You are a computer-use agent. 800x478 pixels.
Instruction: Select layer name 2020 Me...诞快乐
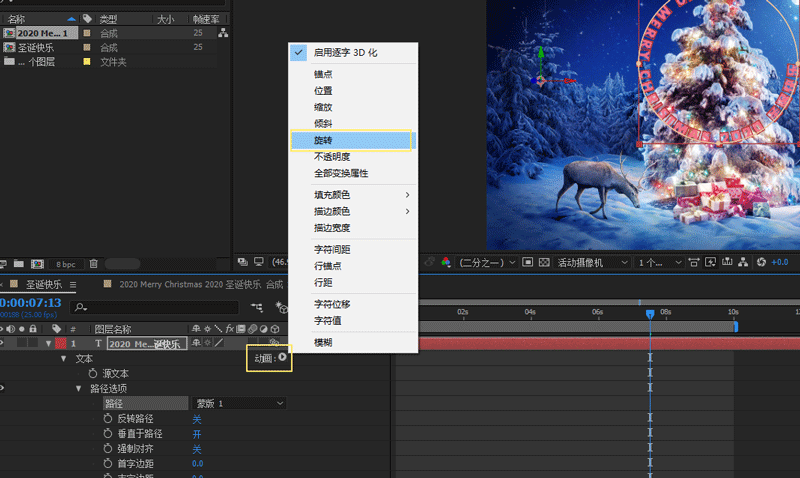147,344
